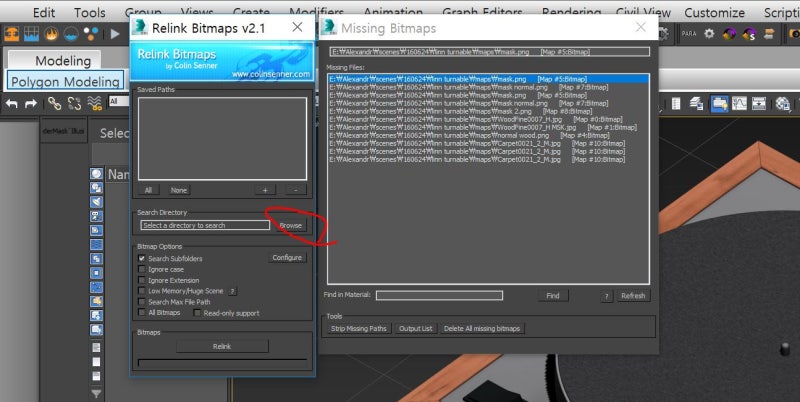The width and height of the screenshot is (800, 402).
Task: Click the Strip Missing Paths button
Action: click(359, 329)
